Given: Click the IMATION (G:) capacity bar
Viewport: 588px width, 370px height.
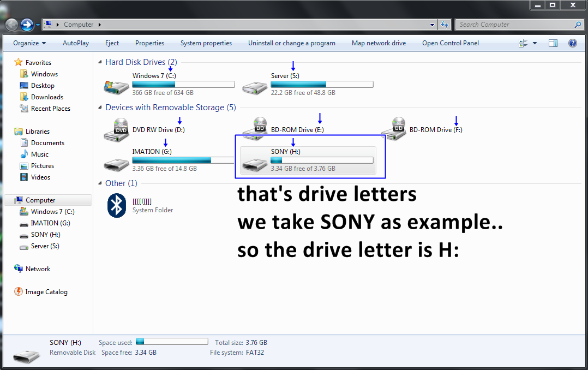Looking at the screenshot, I should coord(183,160).
